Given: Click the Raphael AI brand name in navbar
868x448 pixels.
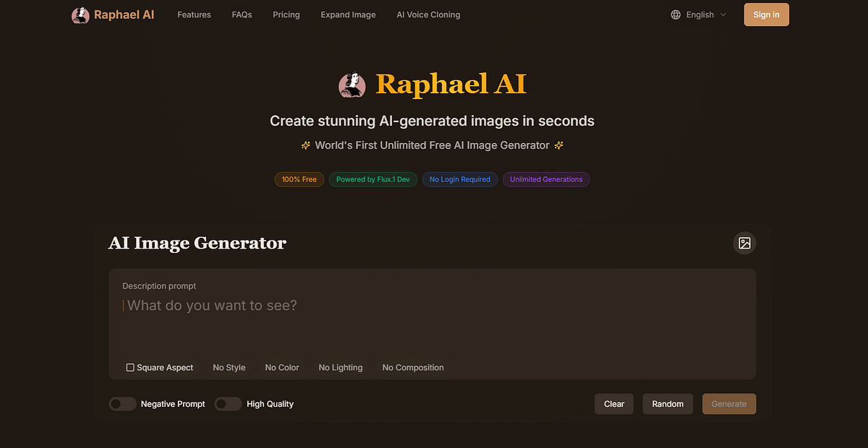Looking at the screenshot, I should [124, 14].
